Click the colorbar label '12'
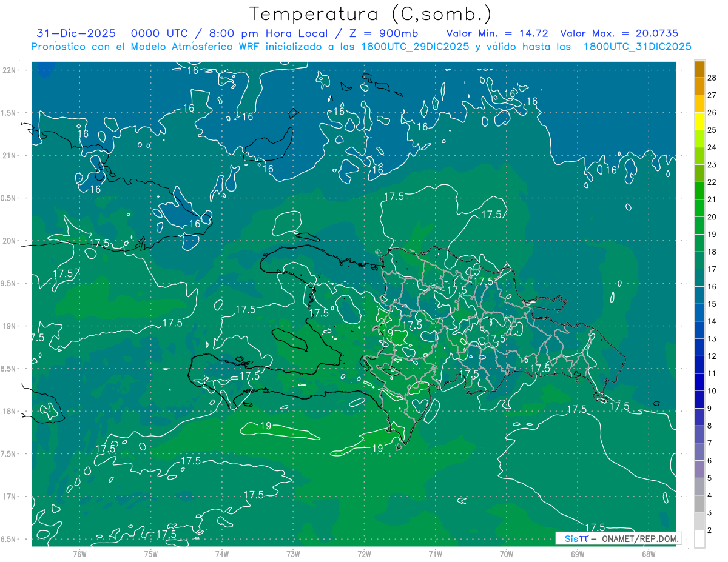This screenshot has width=728, height=562. (x=712, y=356)
